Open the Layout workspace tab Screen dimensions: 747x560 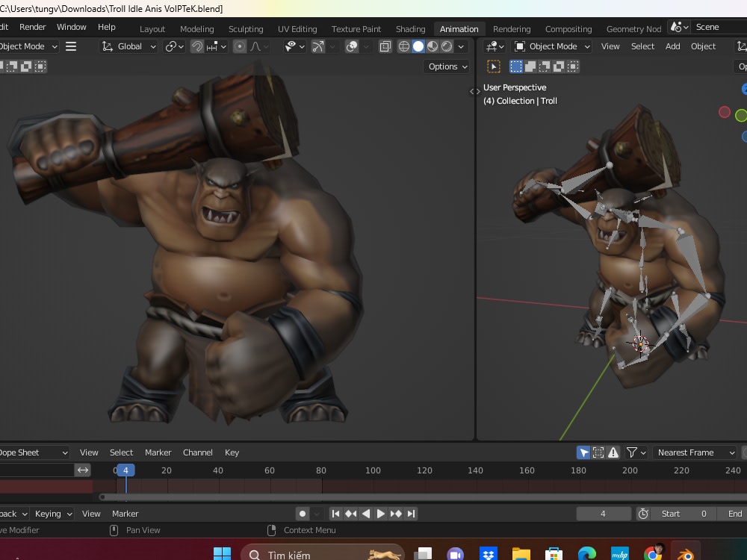click(152, 29)
